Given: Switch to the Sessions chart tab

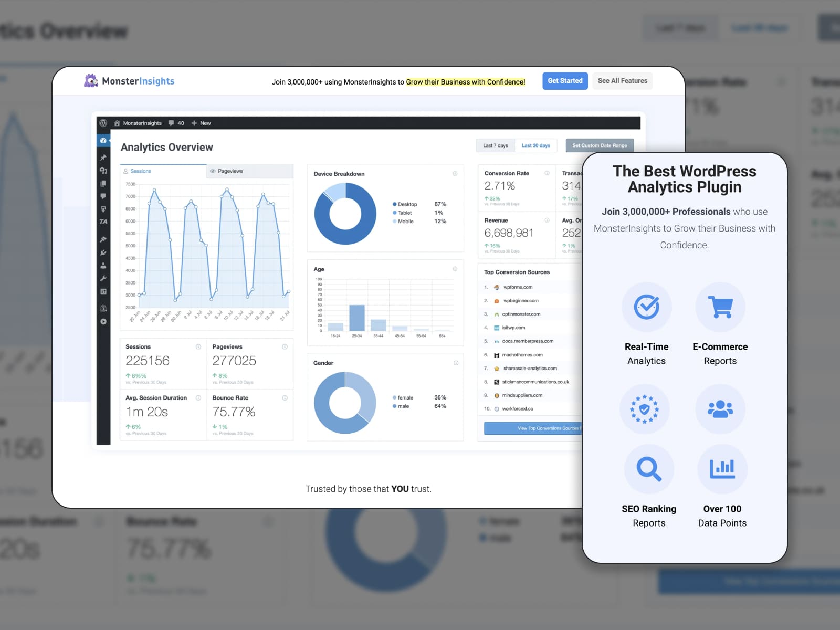Looking at the screenshot, I should click(163, 171).
